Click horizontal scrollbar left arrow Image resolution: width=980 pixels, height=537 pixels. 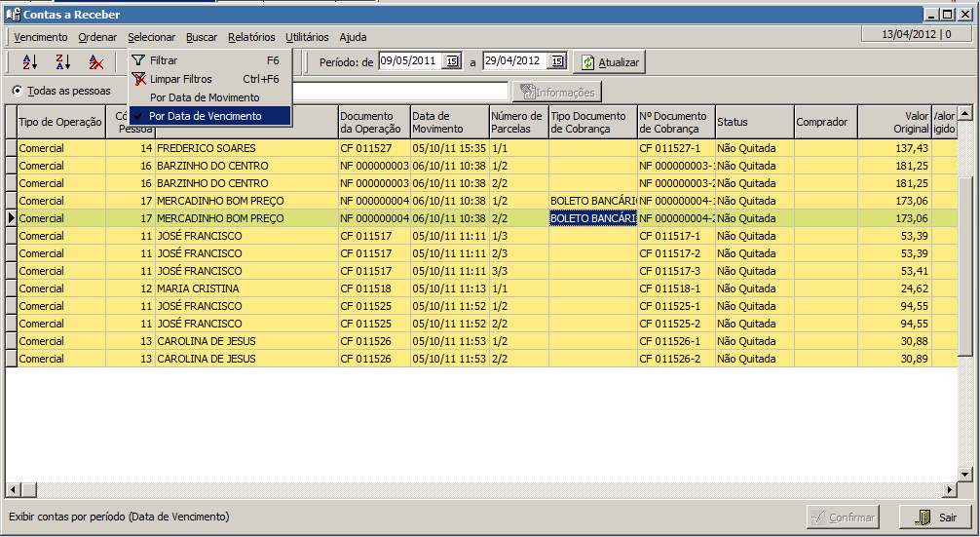[x=13, y=489]
